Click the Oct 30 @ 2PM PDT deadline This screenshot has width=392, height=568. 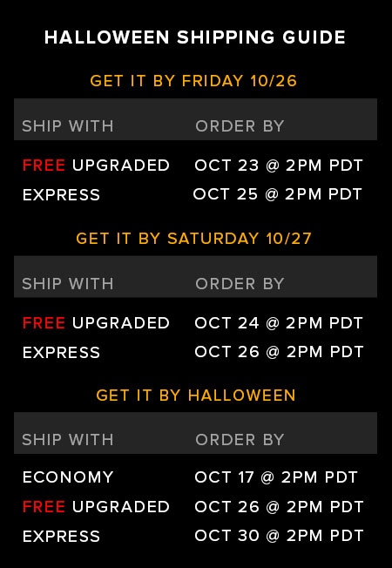pyautogui.click(x=279, y=536)
